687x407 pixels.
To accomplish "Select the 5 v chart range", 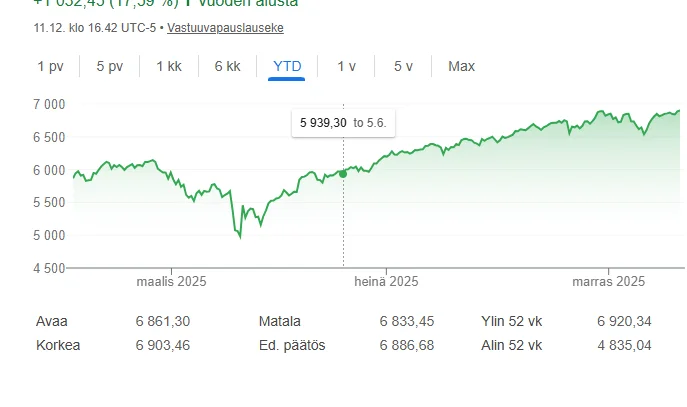I will click(x=403, y=66).
